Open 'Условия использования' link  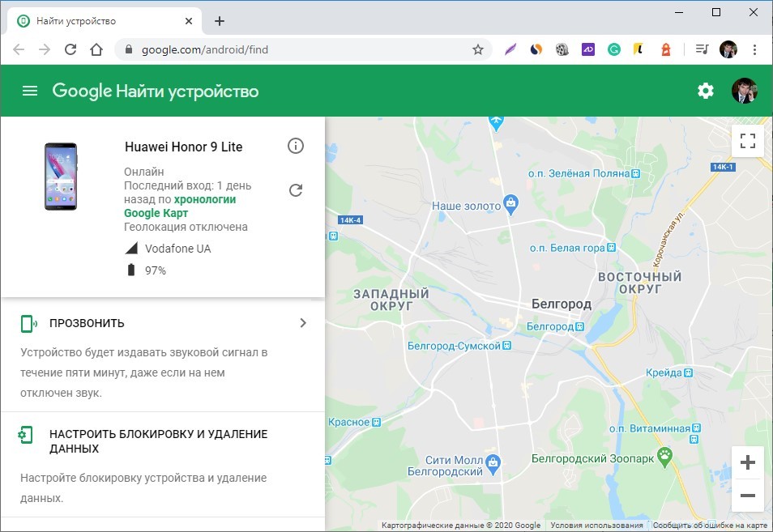pyautogui.click(x=596, y=525)
